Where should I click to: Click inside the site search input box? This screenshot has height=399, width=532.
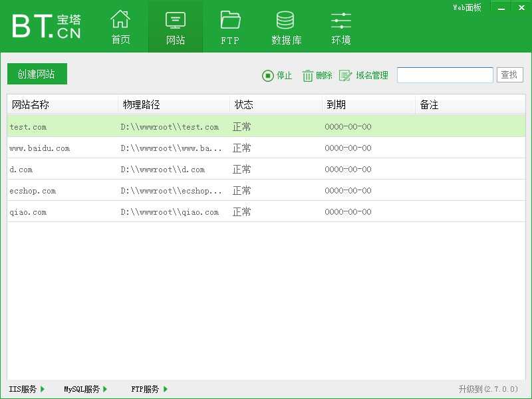[444, 74]
